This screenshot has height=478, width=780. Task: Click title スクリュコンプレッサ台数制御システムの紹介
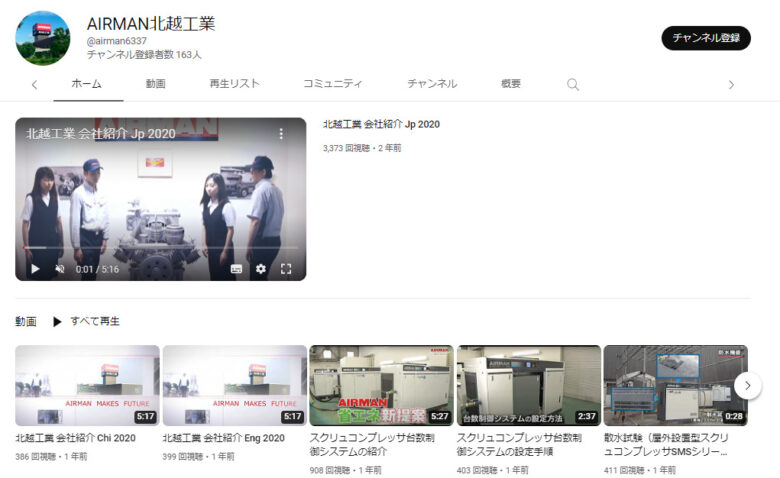pos(372,445)
